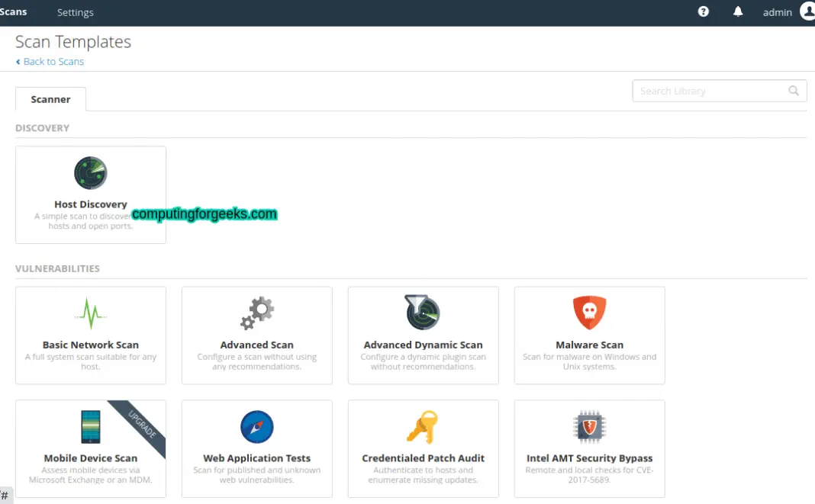
Task: Click the user profile icon
Action: point(806,11)
